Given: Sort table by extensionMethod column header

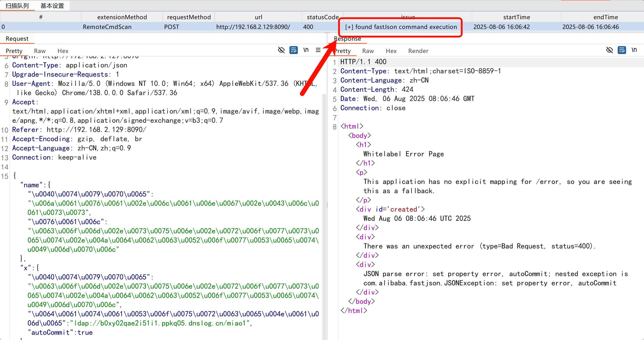Looking at the screenshot, I should [122, 17].
